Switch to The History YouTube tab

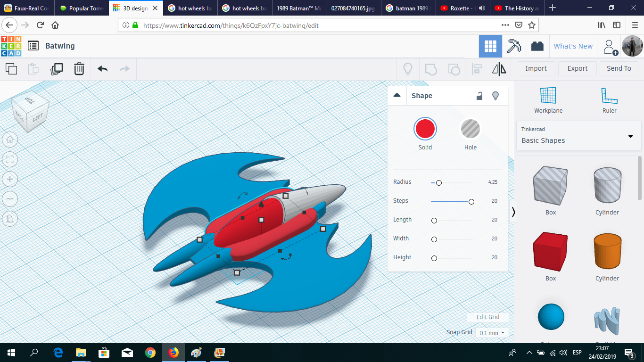tap(517, 8)
